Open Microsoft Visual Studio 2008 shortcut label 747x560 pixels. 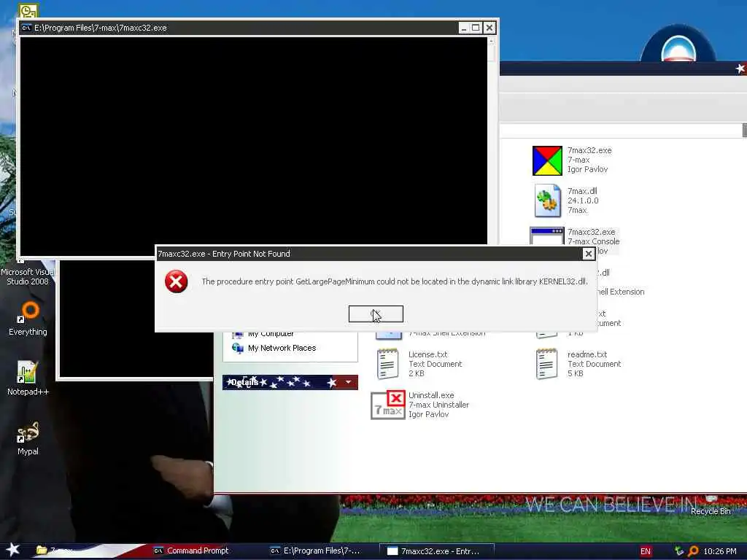click(28, 276)
